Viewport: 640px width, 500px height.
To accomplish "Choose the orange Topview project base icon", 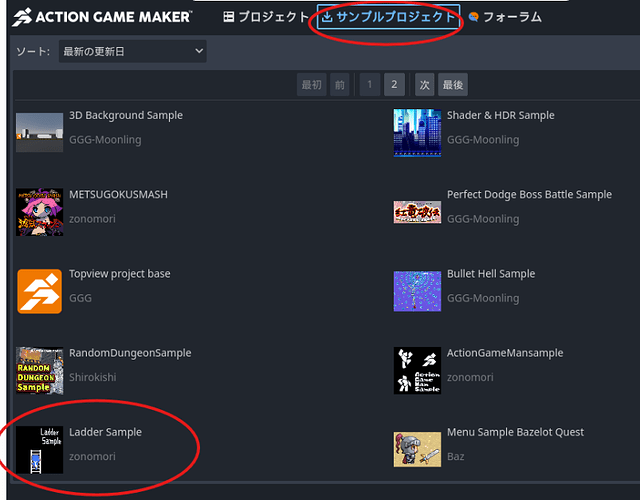I will pyautogui.click(x=40, y=291).
